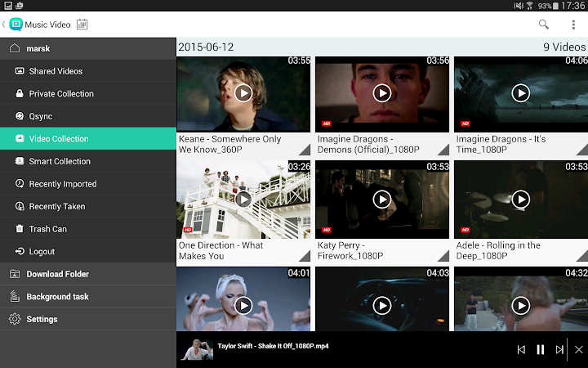Tap the back chevron beside the logo

pos(4,25)
